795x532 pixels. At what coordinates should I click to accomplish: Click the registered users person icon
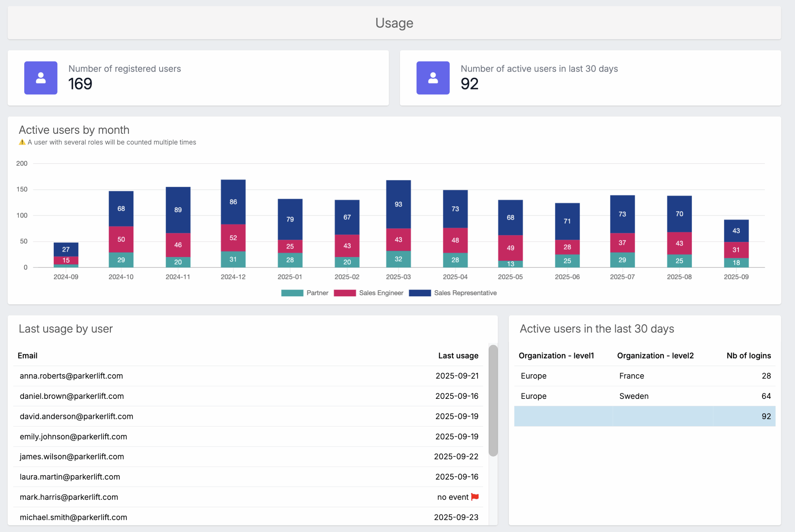[40, 78]
